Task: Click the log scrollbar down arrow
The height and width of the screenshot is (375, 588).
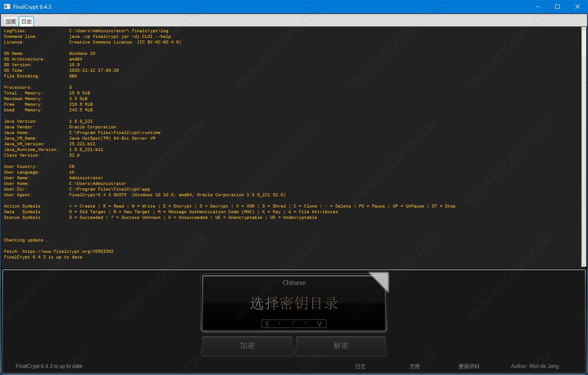Action: coord(584,264)
